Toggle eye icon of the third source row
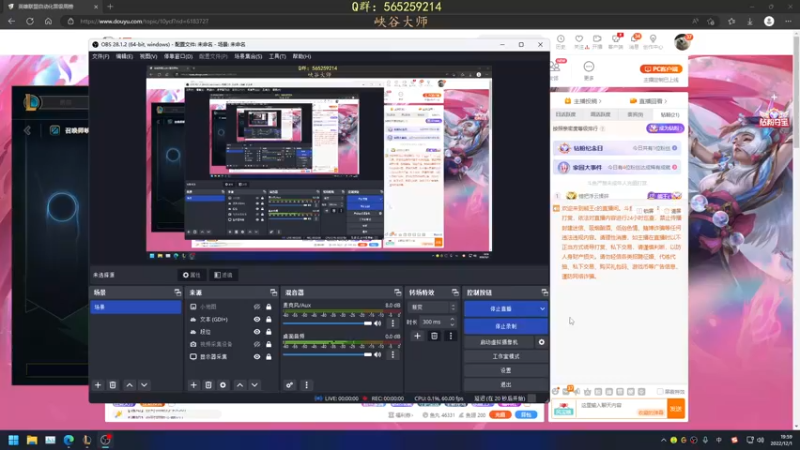This screenshot has height=450, width=800. 257,332
